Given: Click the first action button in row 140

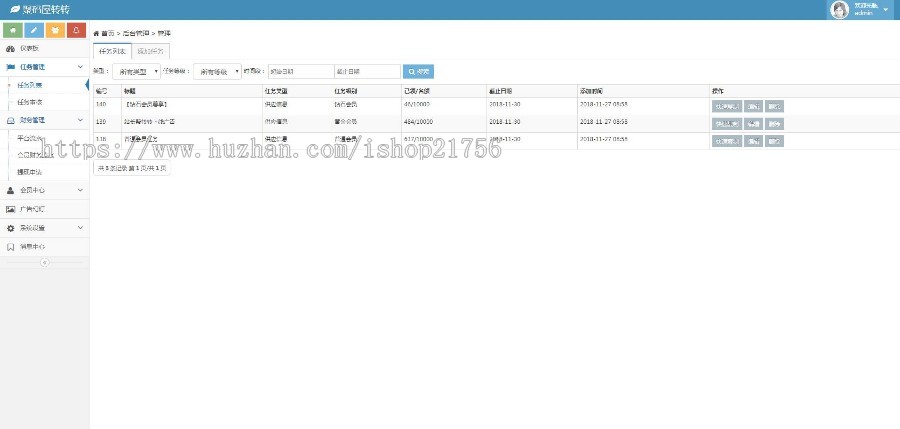Looking at the screenshot, I should coord(727,106).
